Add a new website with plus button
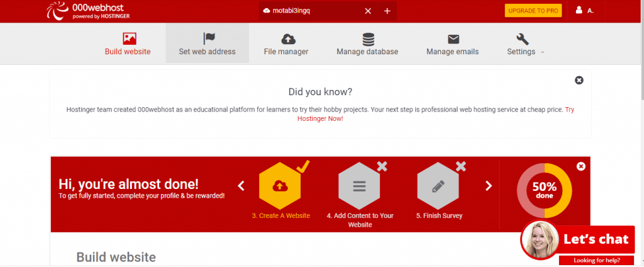The width and height of the screenshot is (644, 267). point(387,11)
